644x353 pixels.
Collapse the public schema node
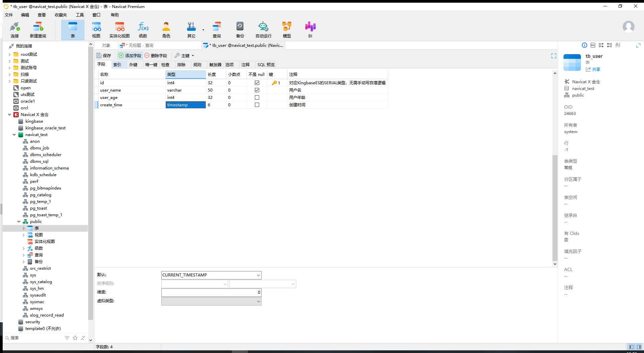click(19, 222)
